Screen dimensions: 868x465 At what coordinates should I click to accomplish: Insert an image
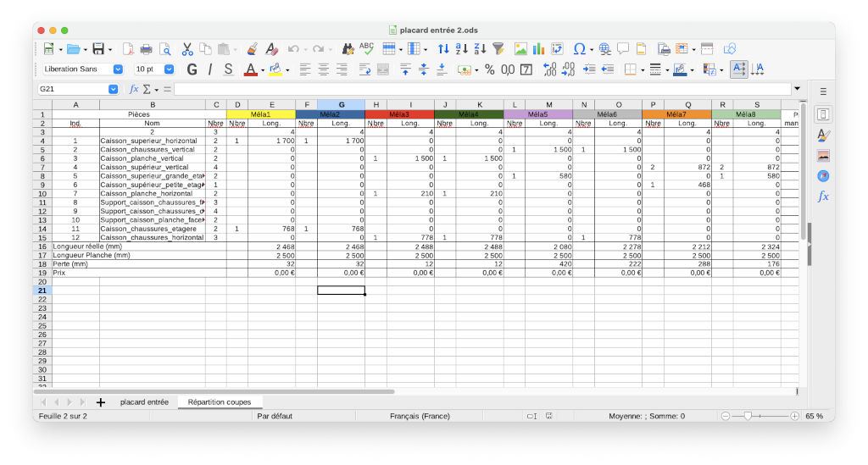[x=520, y=49]
